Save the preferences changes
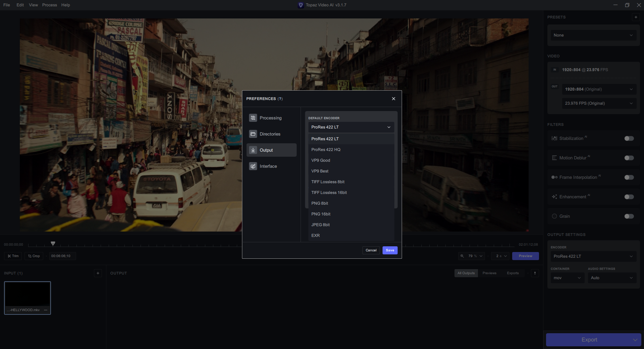 (x=390, y=250)
